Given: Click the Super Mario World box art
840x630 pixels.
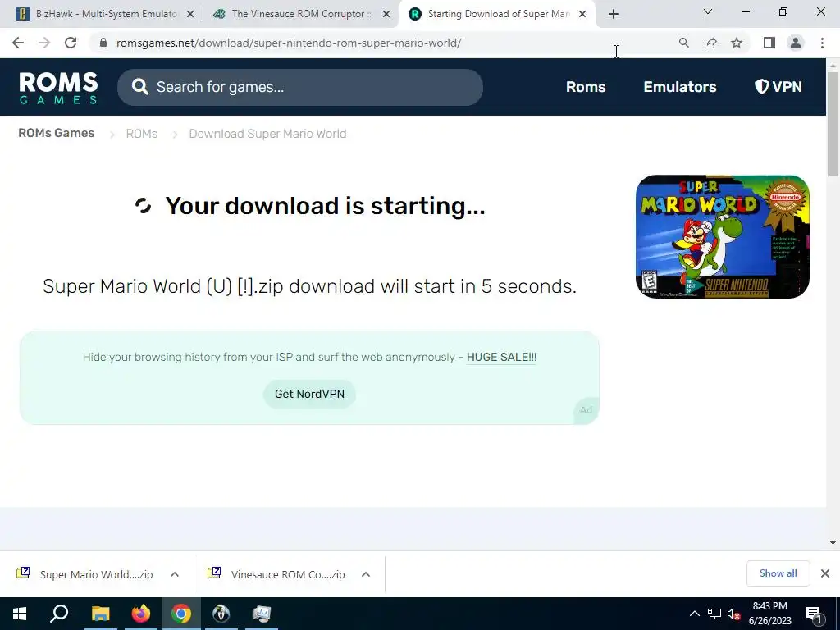Looking at the screenshot, I should point(722,237).
